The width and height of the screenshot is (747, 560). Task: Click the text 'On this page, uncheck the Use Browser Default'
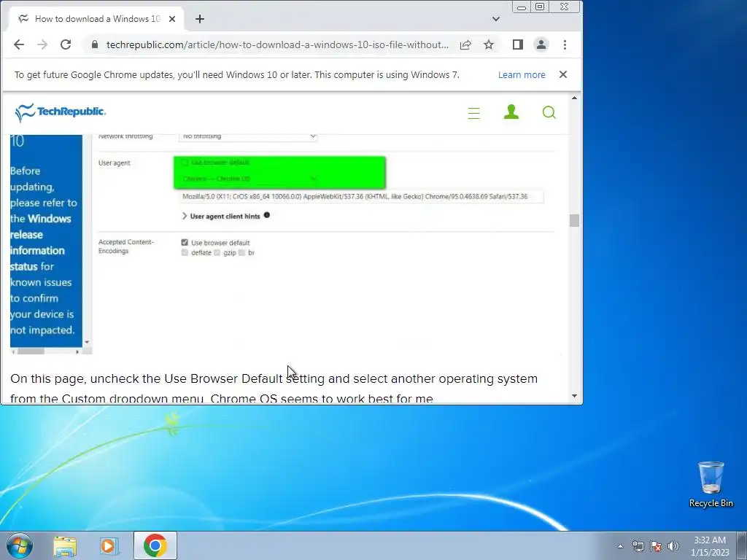click(147, 378)
